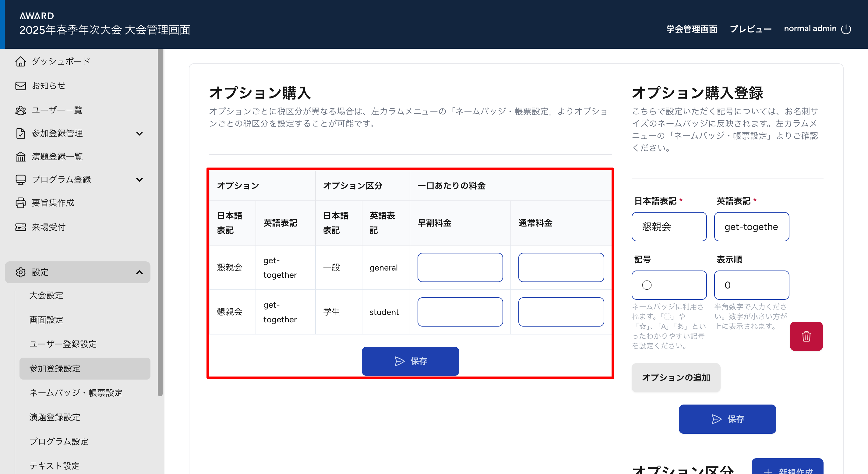Click the users icon for ユーザー一覧
Screen dimensions: 868x474
coord(20,110)
